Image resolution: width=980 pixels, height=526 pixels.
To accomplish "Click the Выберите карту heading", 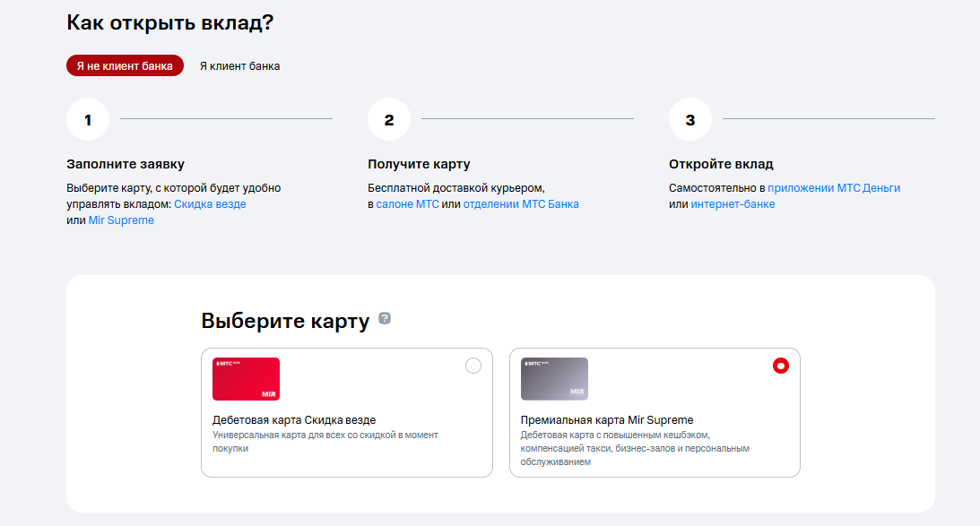I will click(x=285, y=322).
